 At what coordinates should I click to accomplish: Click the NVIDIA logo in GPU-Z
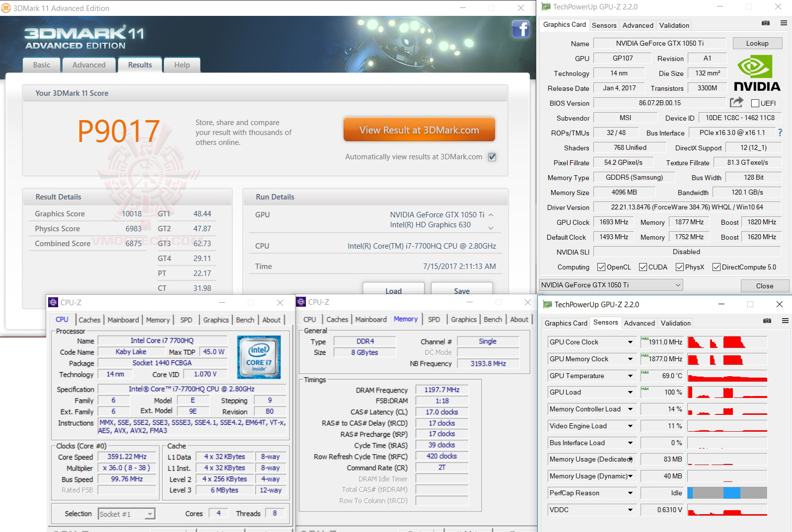point(757,73)
